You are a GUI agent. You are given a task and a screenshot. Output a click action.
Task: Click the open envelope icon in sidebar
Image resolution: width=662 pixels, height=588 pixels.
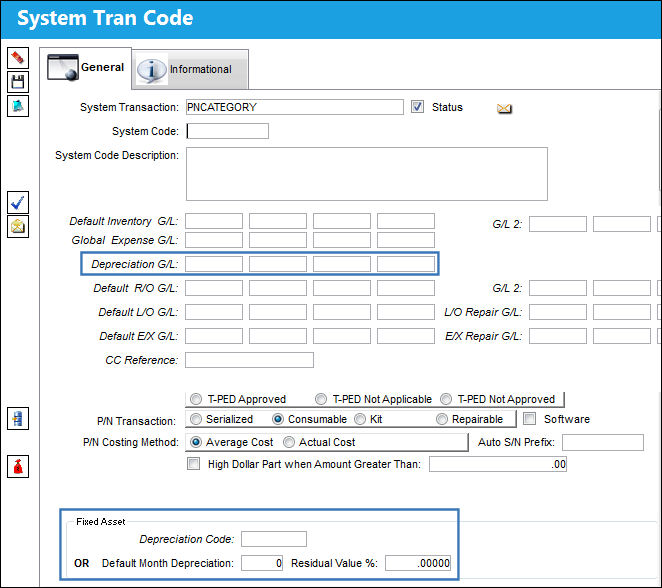18,227
